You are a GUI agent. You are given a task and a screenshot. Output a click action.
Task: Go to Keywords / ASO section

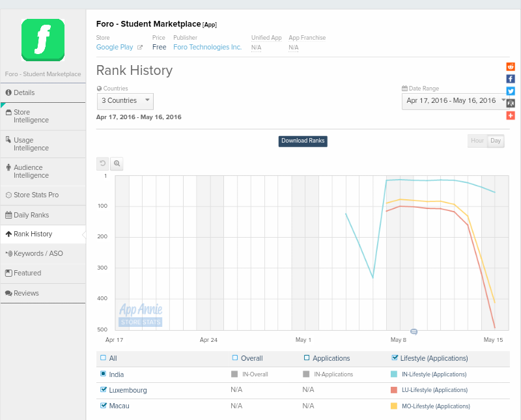38,253
